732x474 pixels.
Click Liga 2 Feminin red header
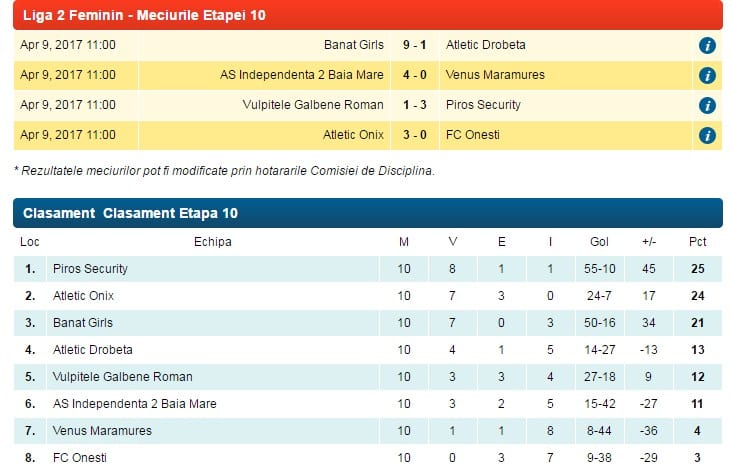pyautogui.click(x=368, y=15)
